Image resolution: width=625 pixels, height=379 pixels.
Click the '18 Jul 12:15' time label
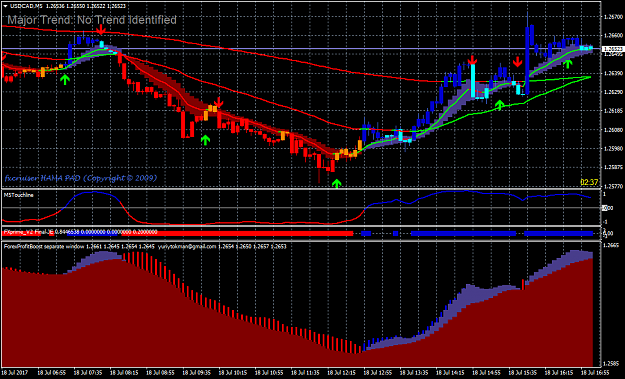(x=342, y=373)
